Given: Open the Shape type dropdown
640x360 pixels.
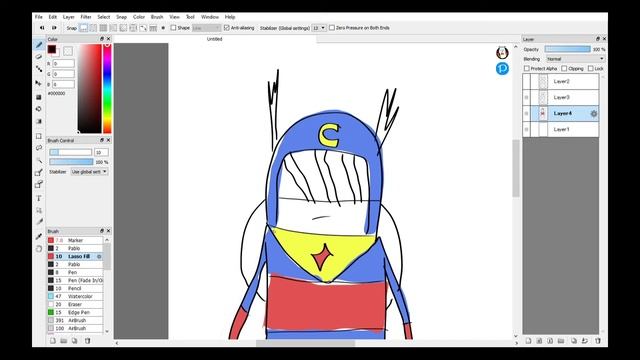Looking at the screenshot, I should pyautogui.click(x=206, y=28).
